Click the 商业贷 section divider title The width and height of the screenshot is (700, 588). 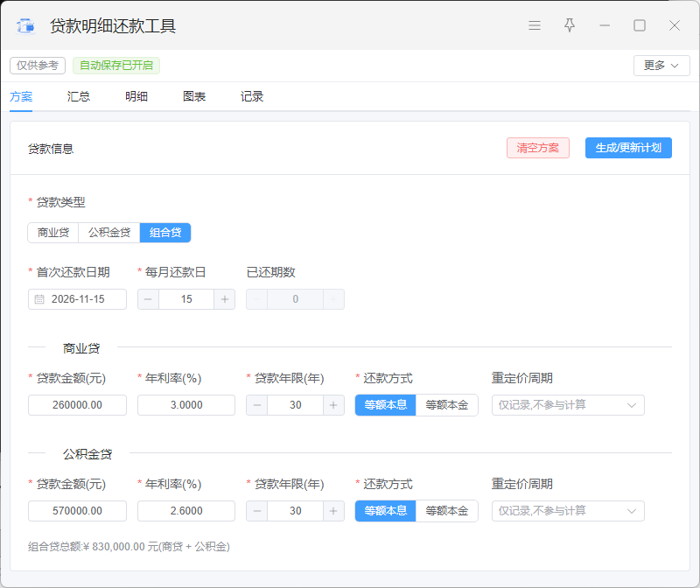coord(81,348)
